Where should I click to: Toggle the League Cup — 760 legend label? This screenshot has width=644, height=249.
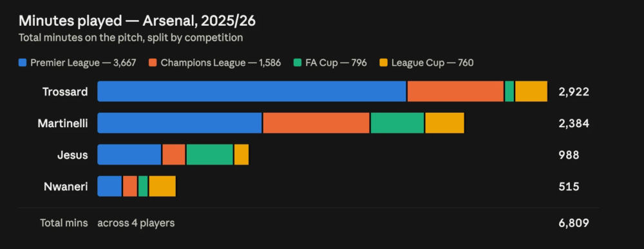(x=433, y=63)
